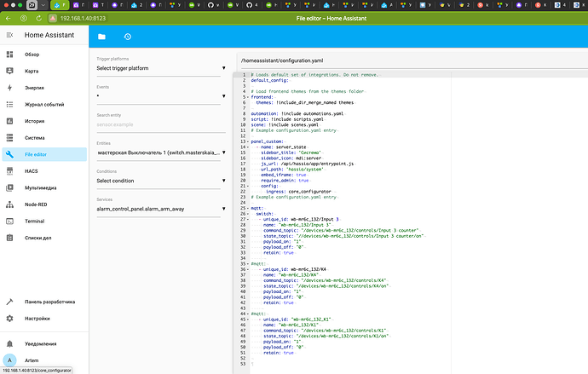The width and height of the screenshot is (588, 374).
Task: Click the Настройки gear icon
Action: point(9,318)
